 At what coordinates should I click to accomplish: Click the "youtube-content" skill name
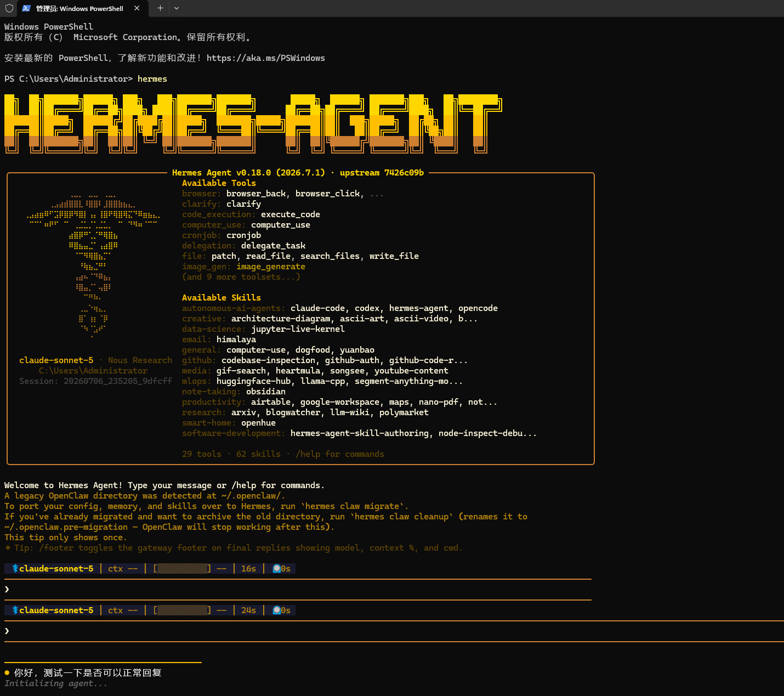(x=411, y=371)
